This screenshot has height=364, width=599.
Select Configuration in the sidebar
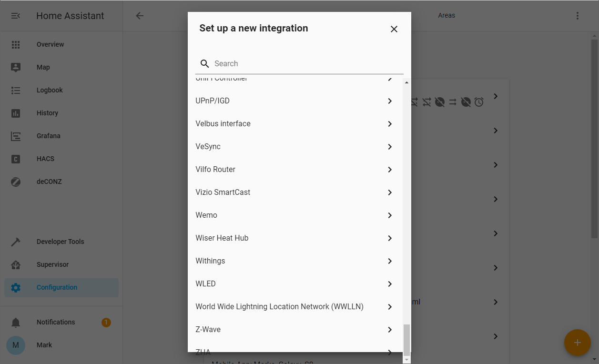point(61,287)
